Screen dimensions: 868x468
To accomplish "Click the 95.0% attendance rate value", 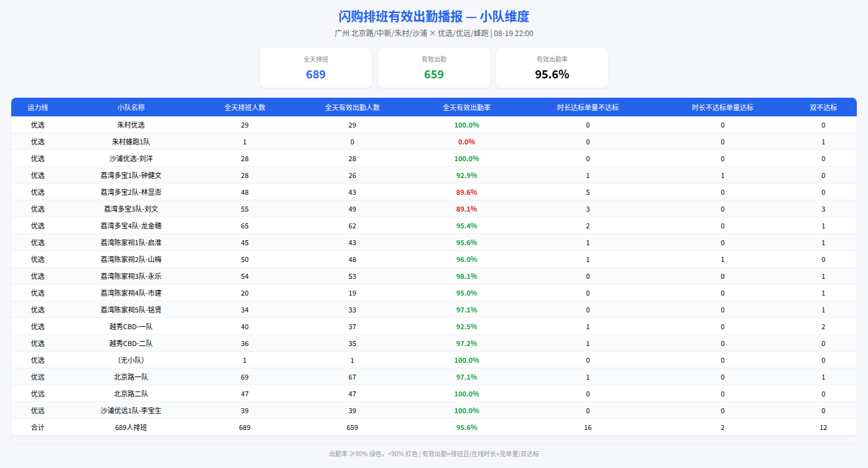I will click(467, 293).
